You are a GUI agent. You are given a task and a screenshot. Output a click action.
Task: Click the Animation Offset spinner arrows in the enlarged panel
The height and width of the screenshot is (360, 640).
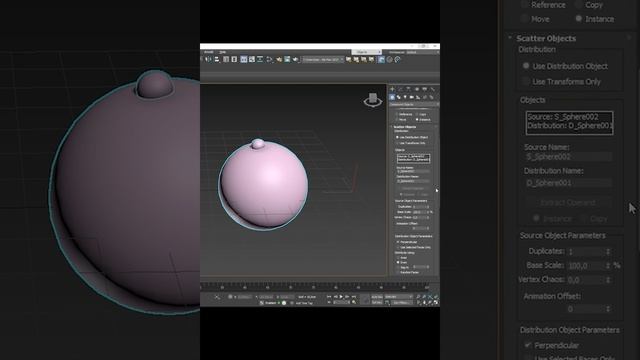click(608, 309)
